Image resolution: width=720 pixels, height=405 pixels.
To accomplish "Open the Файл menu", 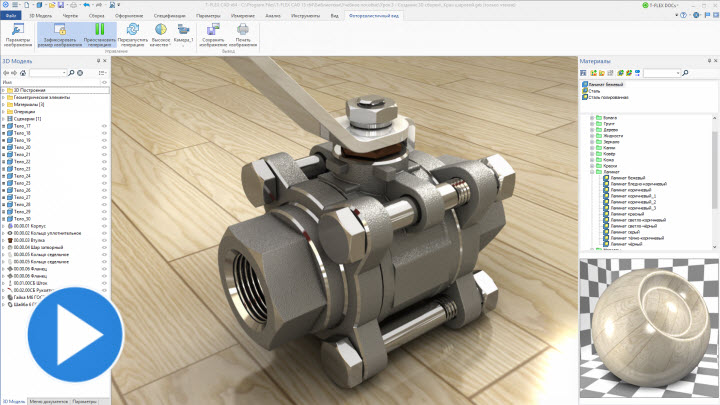I will pyautogui.click(x=11, y=16).
